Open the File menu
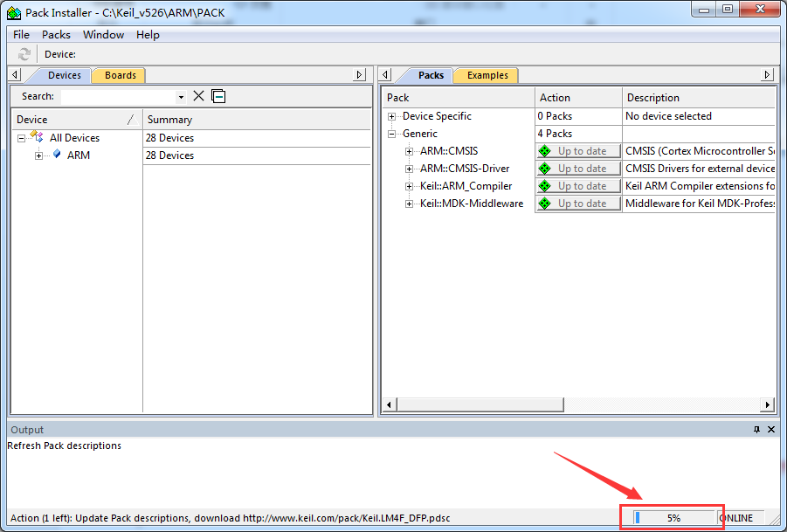Image resolution: width=787 pixels, height=532 pixels. (x=21, y=35)
